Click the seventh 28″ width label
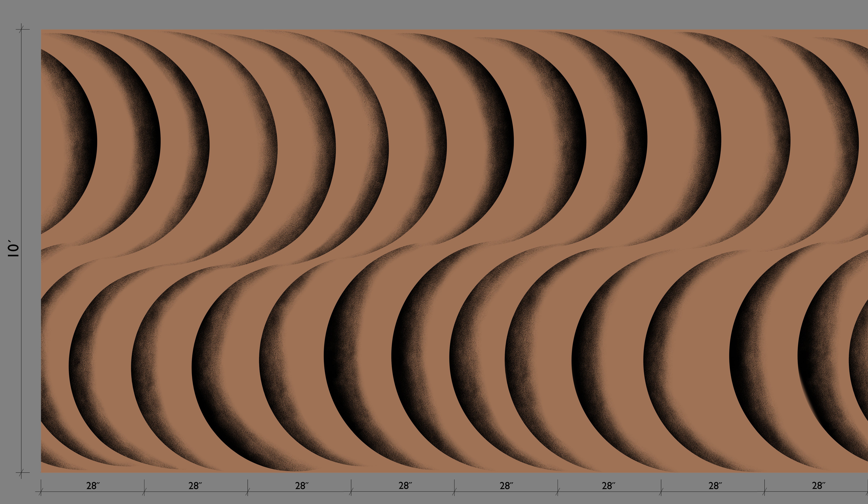The image size is (868, 504). pos(715,486)
